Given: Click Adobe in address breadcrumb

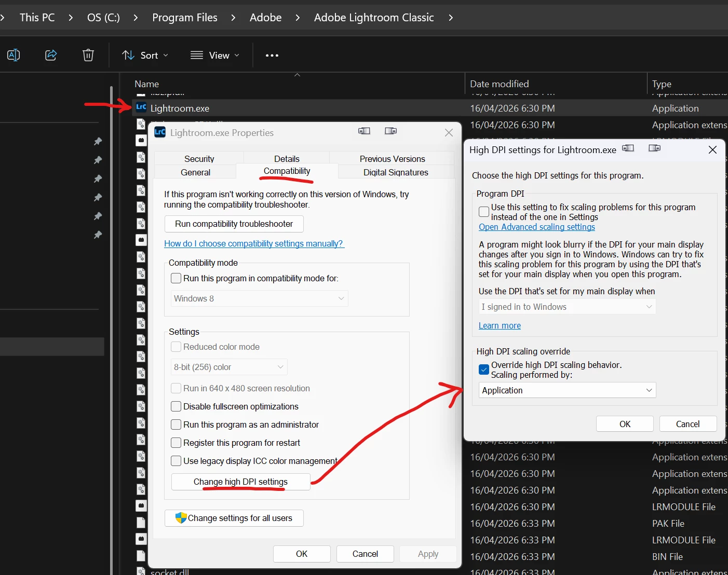Looking at the screenshot, I should coord(265,18).
